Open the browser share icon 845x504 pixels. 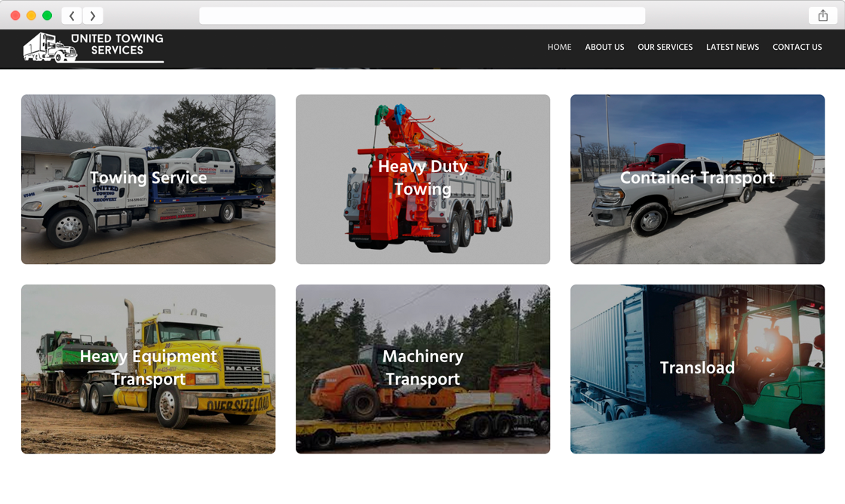pos(822,16)
